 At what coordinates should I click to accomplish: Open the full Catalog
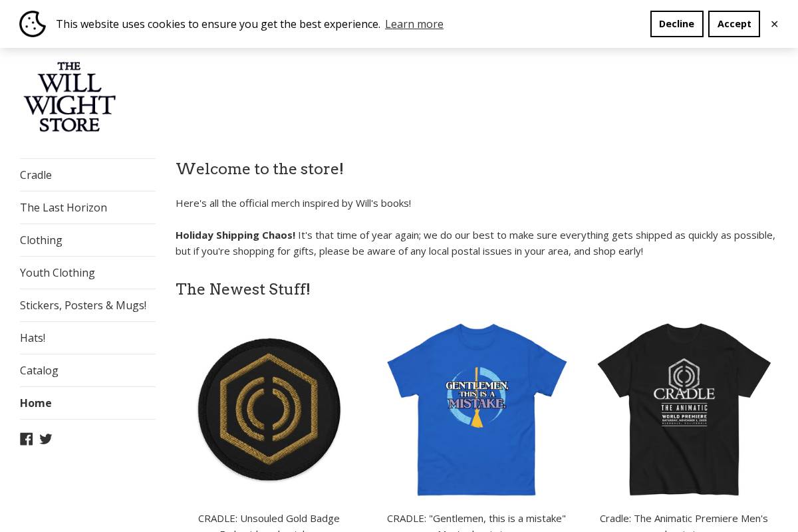39,370
